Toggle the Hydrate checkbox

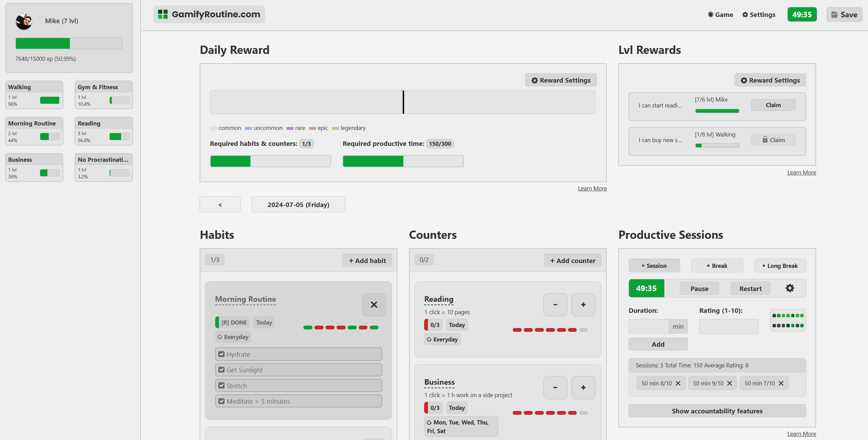click(x=222, y=354)
